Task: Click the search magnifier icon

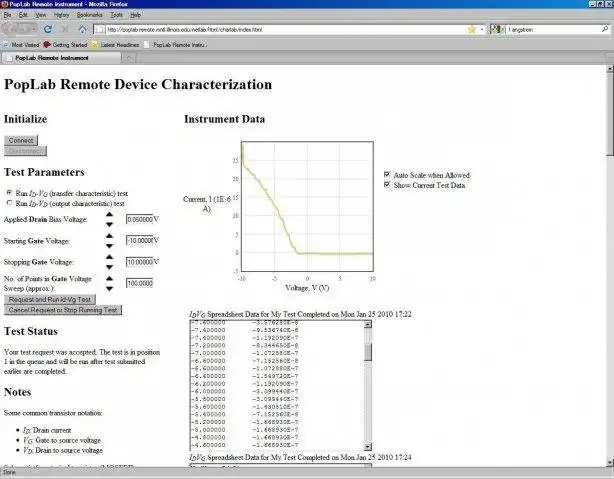Action: coord(605,29)
